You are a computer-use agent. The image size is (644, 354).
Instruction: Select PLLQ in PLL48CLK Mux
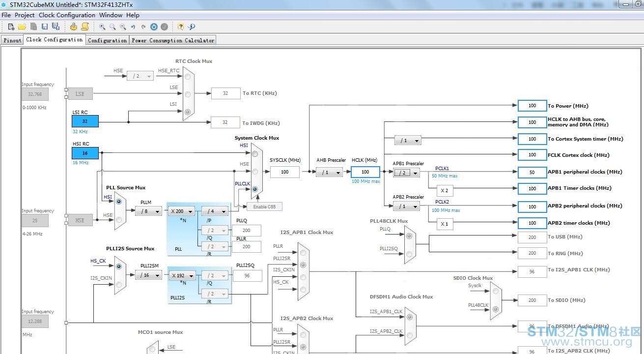click(x=409, y=236)
